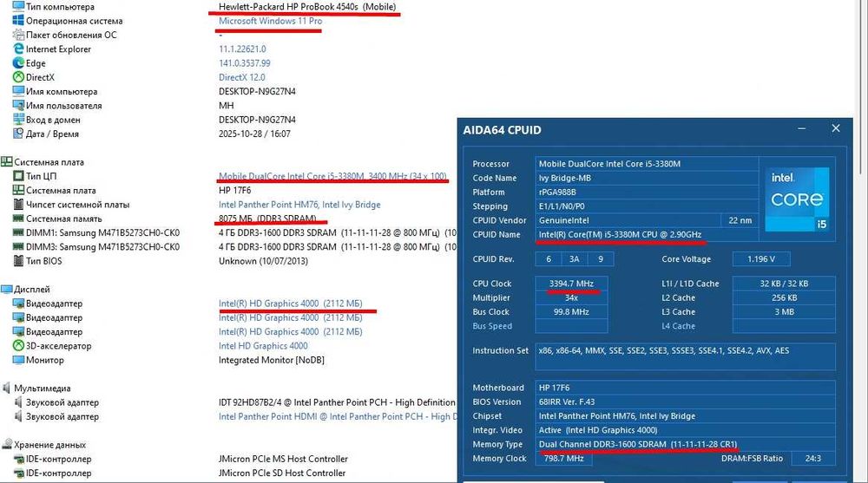Select the CPUID Name i5-3380M 2.90GHz field
868x483 pixels.
pos(647,234)
